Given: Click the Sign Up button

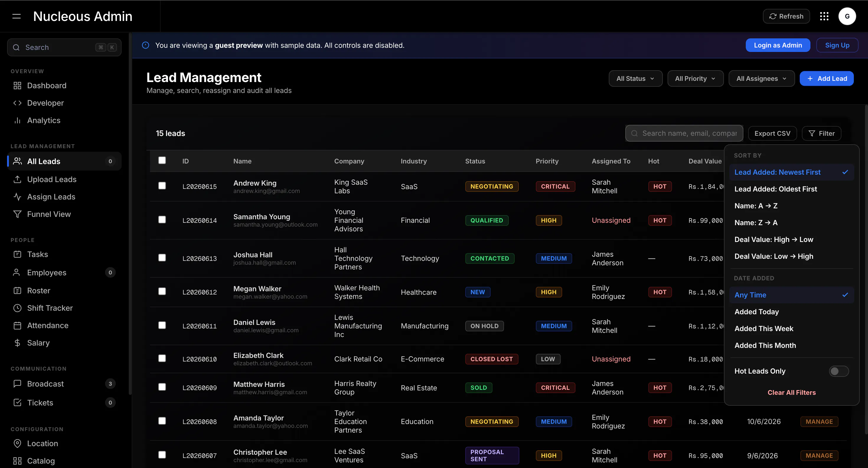Looking at the screenshot, I should pyautogui.click(x=837, y=45).
